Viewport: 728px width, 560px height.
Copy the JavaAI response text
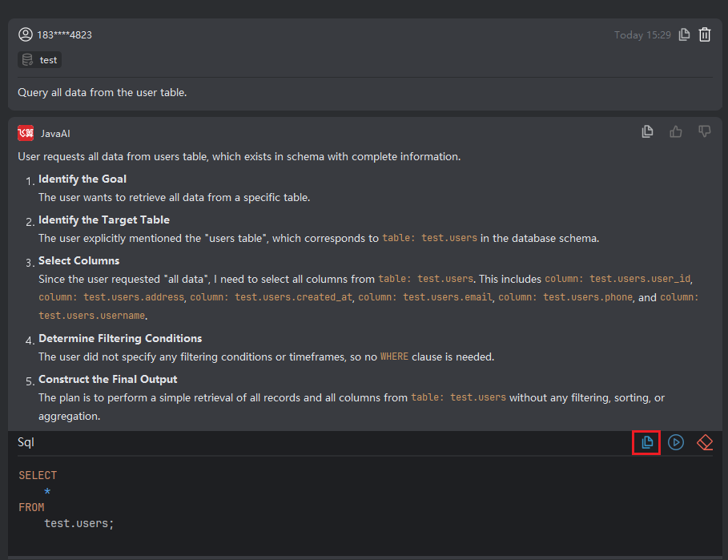647,131
